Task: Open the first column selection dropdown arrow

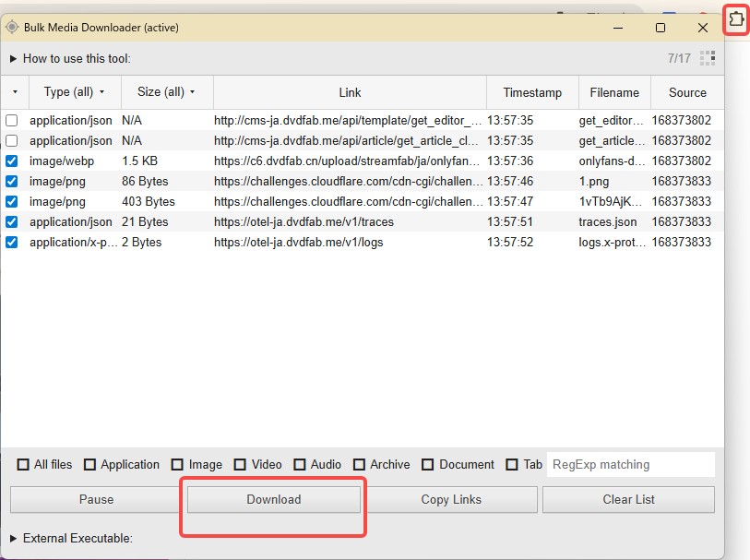Action: click(x=15, y=92)
